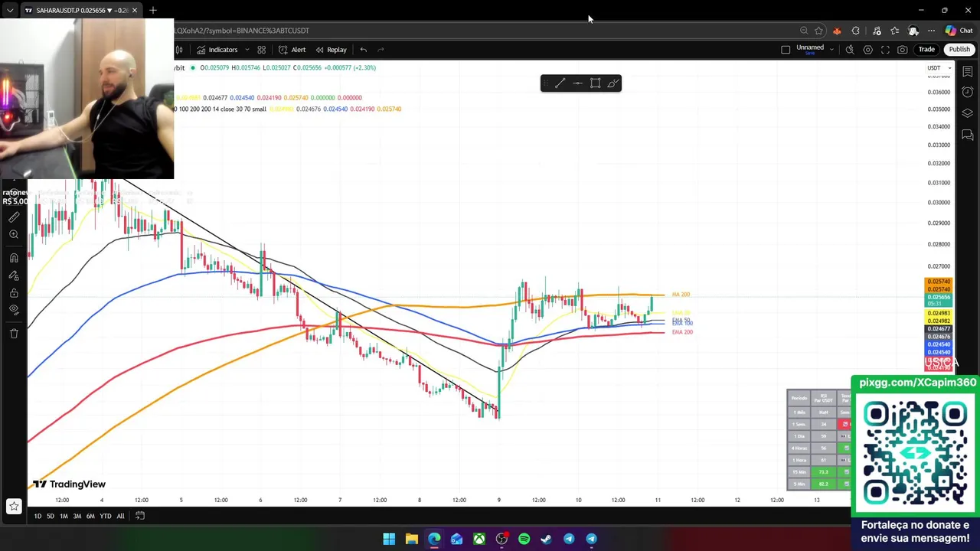Expand the browser tab list dropdown
Screen dimensions: 980x551
pyautogui.click(x=9, y=10)
